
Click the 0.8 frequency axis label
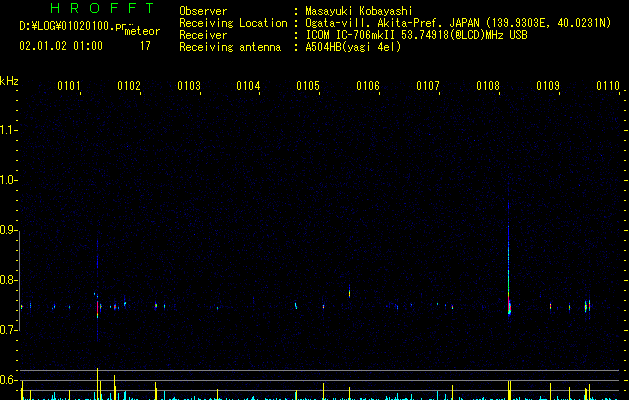[8, 280]
